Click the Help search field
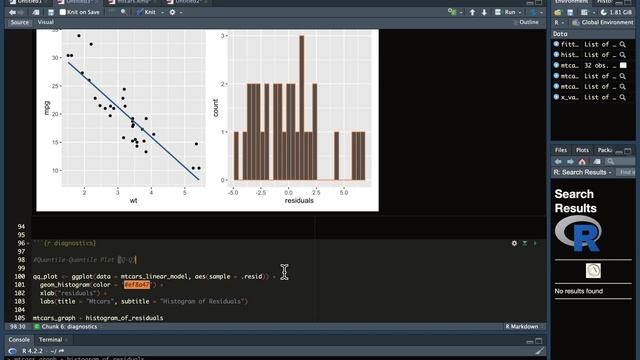 [620, 162]
